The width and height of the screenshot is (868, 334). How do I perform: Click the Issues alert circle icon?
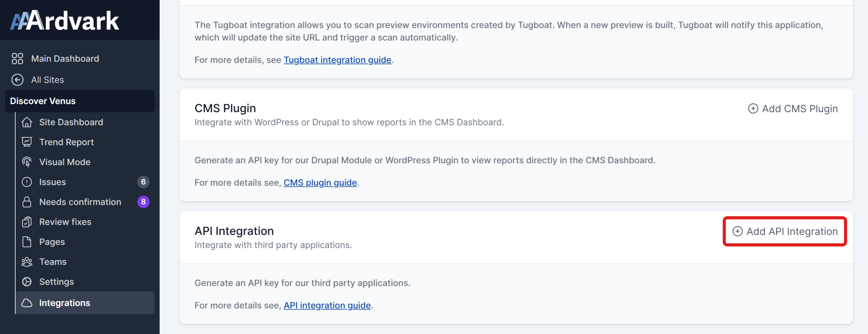pos(27,182)
